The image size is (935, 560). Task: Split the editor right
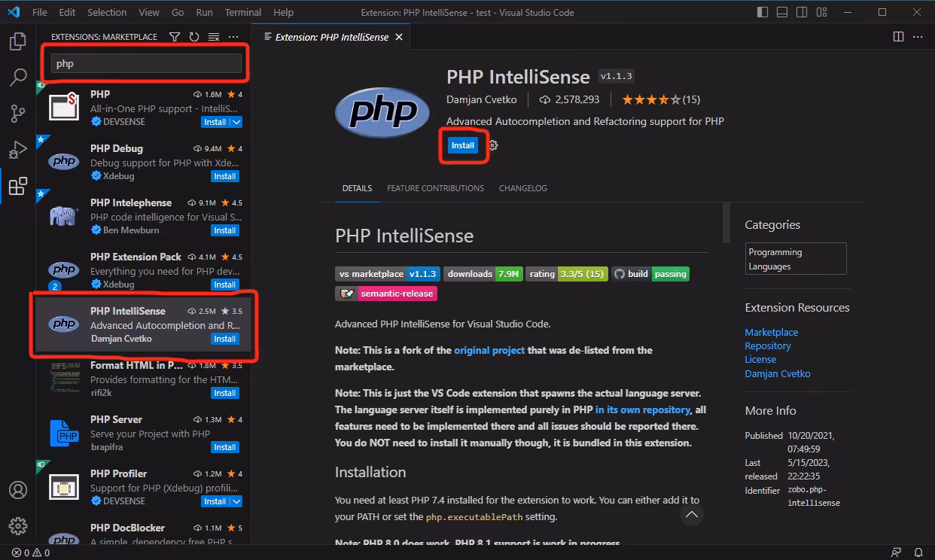click(x=898, y=37)
